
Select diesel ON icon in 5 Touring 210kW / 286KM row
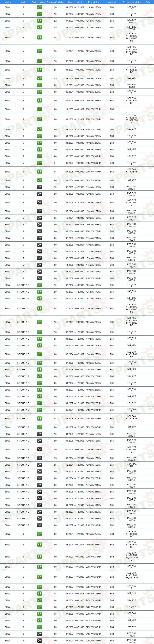(x=39, y=525)
